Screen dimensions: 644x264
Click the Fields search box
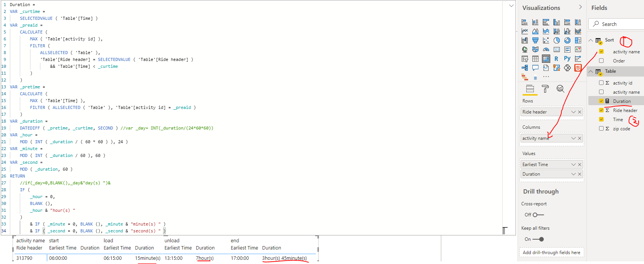(616, 24)
